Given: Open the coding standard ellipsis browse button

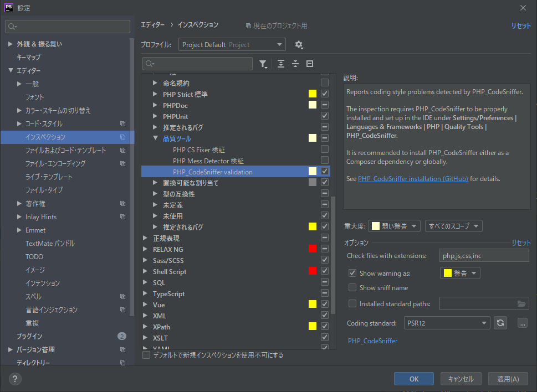Looking at the screenshot, I should pyautogui.click(x=522, y=323).
